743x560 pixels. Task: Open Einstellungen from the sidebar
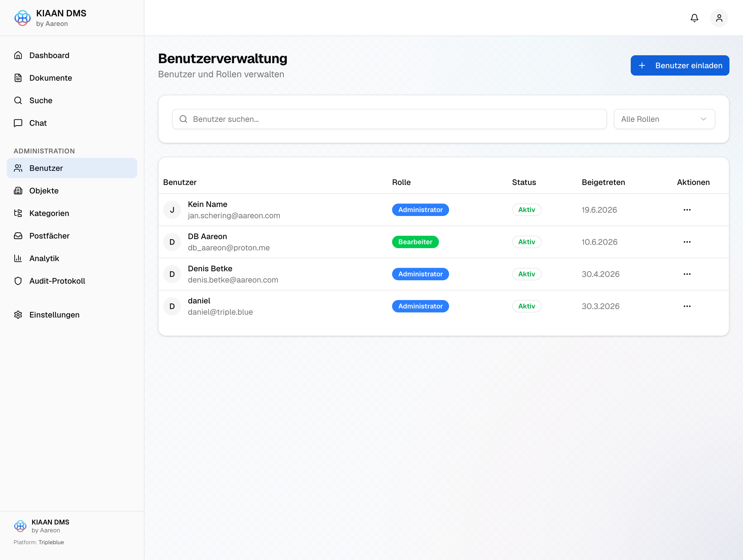click(72, 315)
